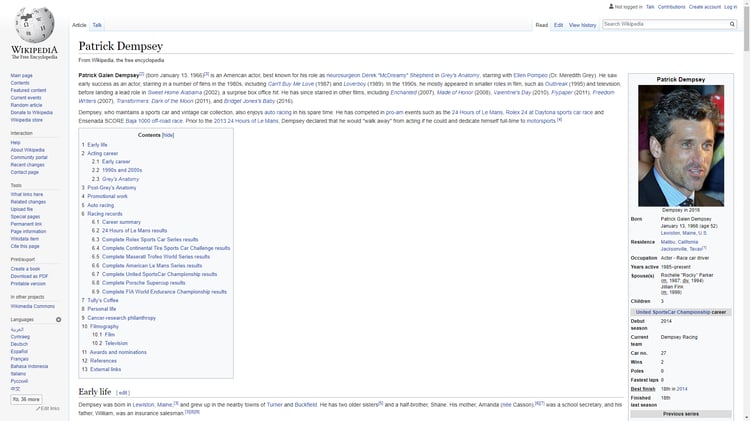Jump to References contents entry
This screenshot has height=421, width=750.
[103, 361]
